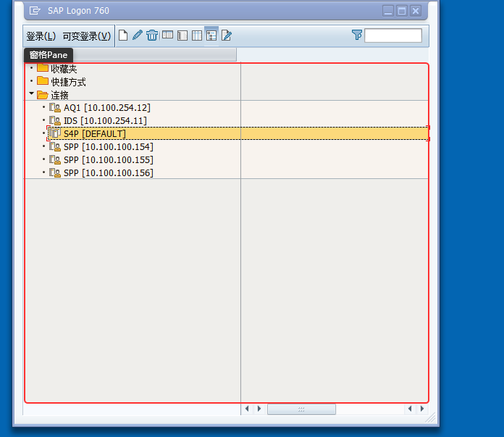Screen dimensions: 504x437
Task: Click the pencil edit entry icon
Action: pyautogui.click(x=138, y=35)
